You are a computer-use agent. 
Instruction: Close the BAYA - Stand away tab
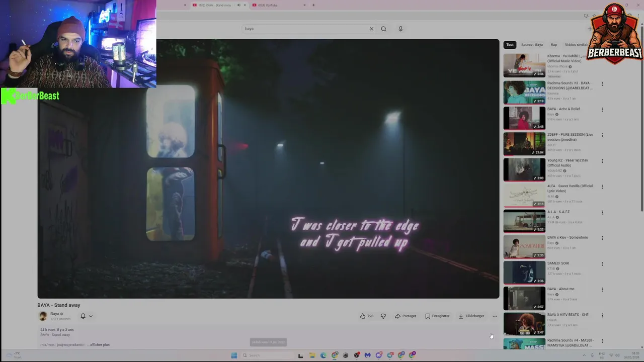[x=245, y=5]
